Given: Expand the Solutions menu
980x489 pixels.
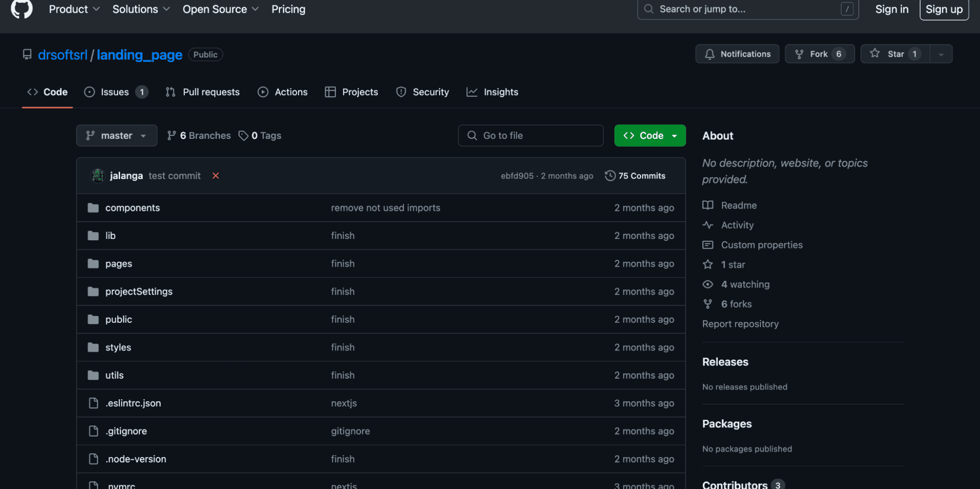Looking at the screenshot, I should coord(141,9).
